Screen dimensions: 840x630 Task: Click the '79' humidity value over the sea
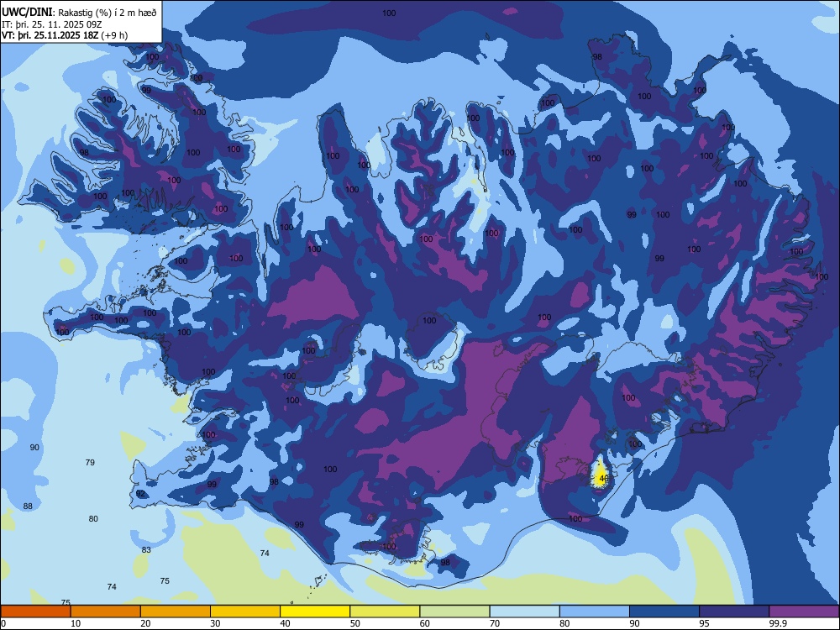[x=90, y=462]
